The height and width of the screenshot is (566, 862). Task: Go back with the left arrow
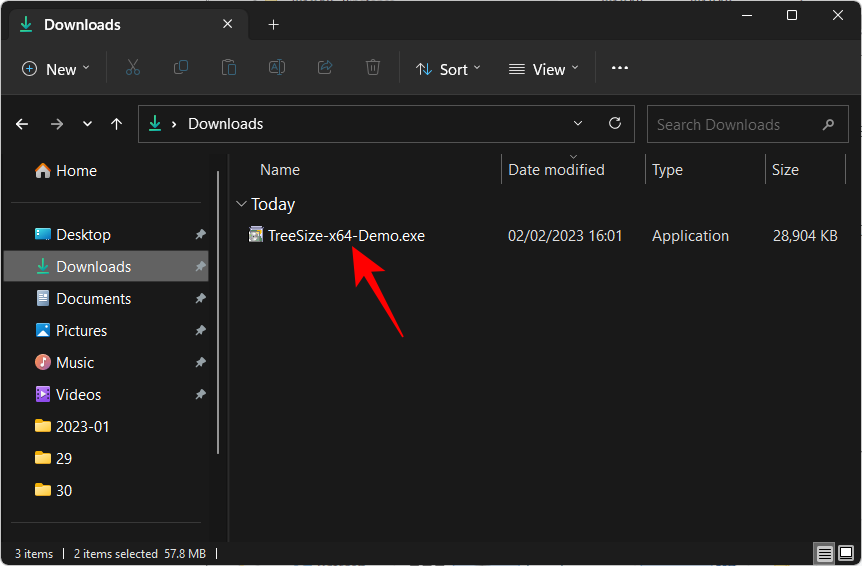point(22,124)
